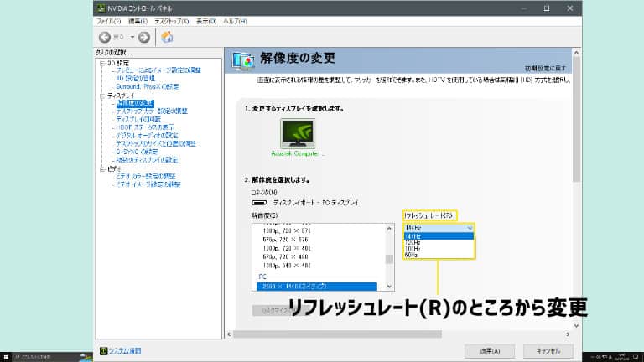Image resolution: width=644 pixels, height=362 pixels.
Task: Open ビデオ カラー設定の調整
Action: coord(146,177)
